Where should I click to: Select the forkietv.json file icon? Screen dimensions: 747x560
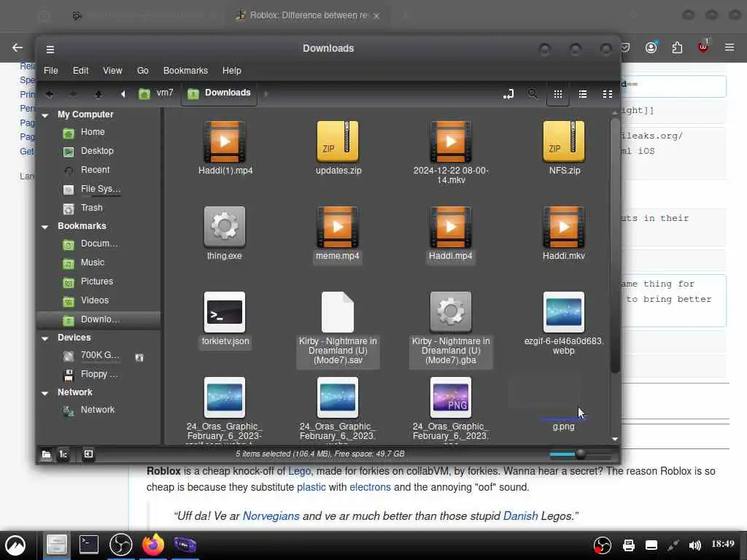225,312
